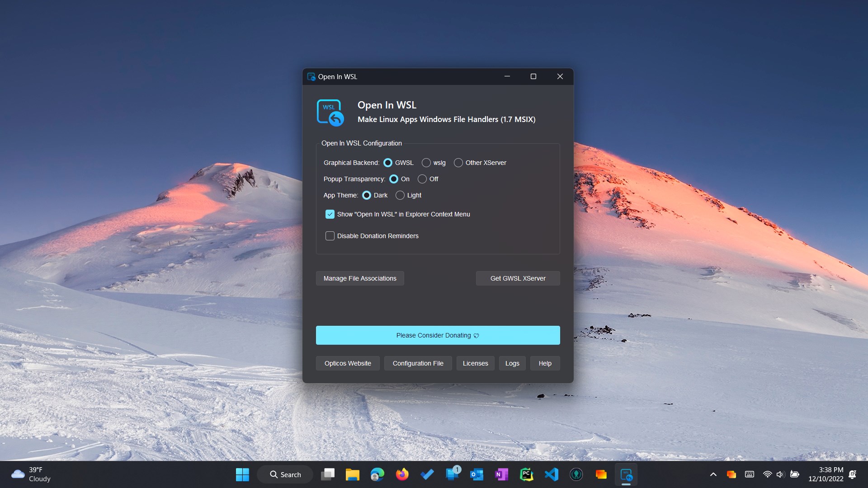Open Outlook from the taskbar
The image size is (868, 488).
pyautogui.click(x=476, y=474)
